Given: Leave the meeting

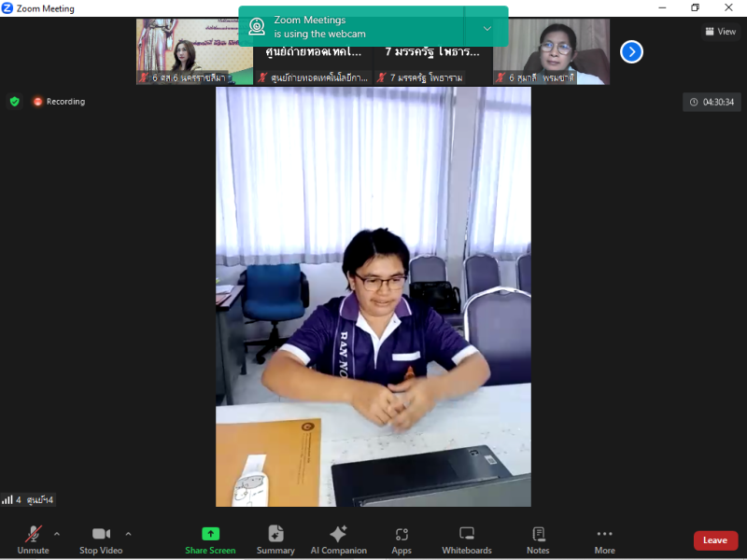Looking at the screenshot, I should click(715, 540).
